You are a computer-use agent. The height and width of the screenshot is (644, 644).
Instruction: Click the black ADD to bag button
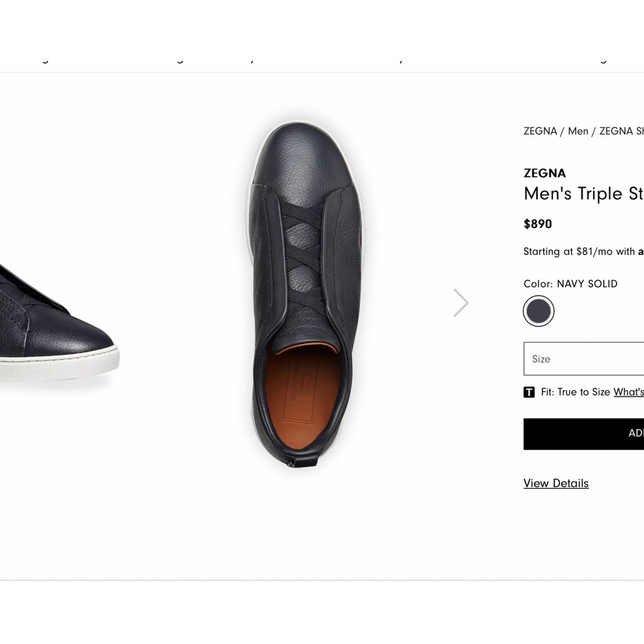pos(583,433)
